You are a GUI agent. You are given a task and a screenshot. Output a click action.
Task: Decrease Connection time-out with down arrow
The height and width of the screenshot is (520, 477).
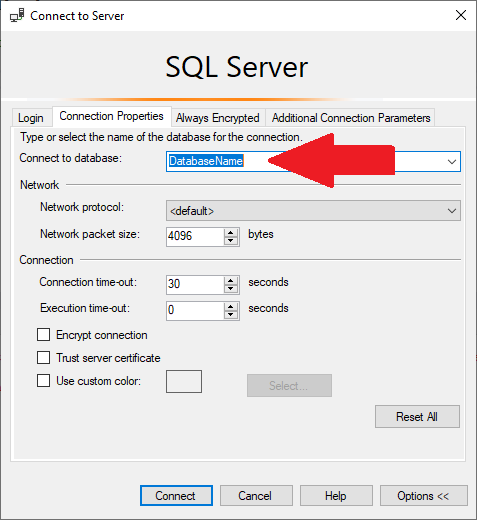click(231, 289)
